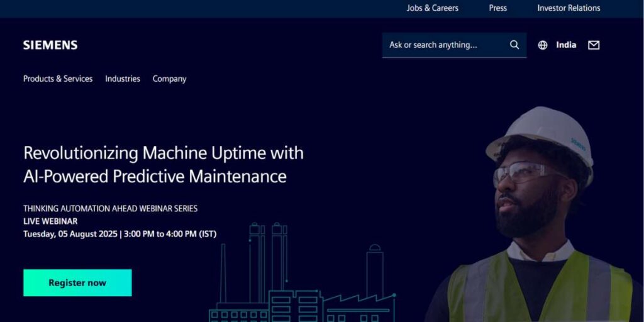This screenshot has height=322, width=644.
Task: Click the India country label
Action: coord(566,45)
